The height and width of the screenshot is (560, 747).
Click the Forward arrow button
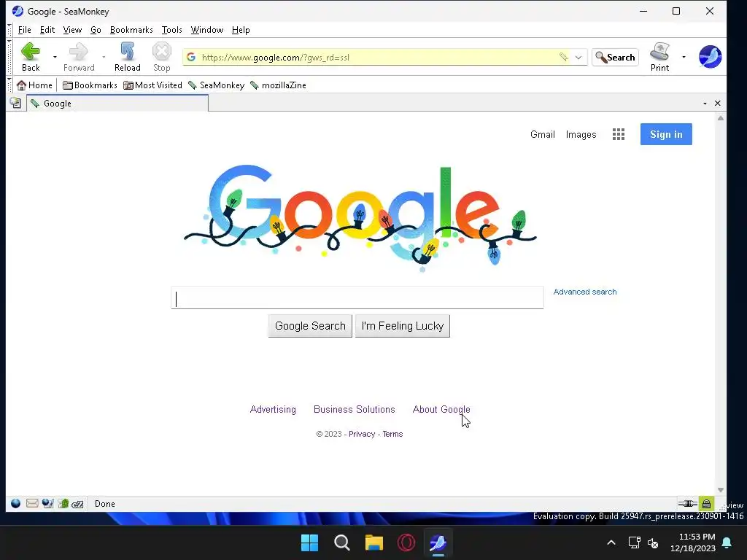coord(79,57)
